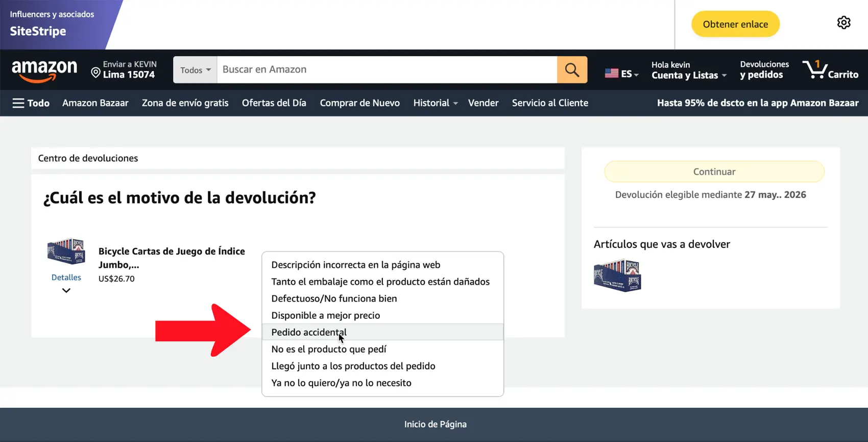Click the US flag language icon
Screen dimensions: 868x442
(x=611, y=74)
